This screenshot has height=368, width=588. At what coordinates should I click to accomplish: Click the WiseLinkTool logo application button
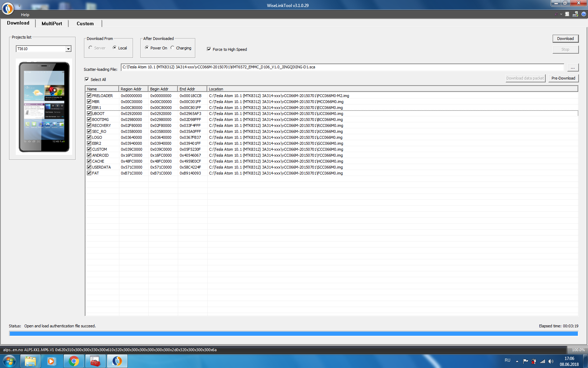pyautogui.click(x=8, y=8)
